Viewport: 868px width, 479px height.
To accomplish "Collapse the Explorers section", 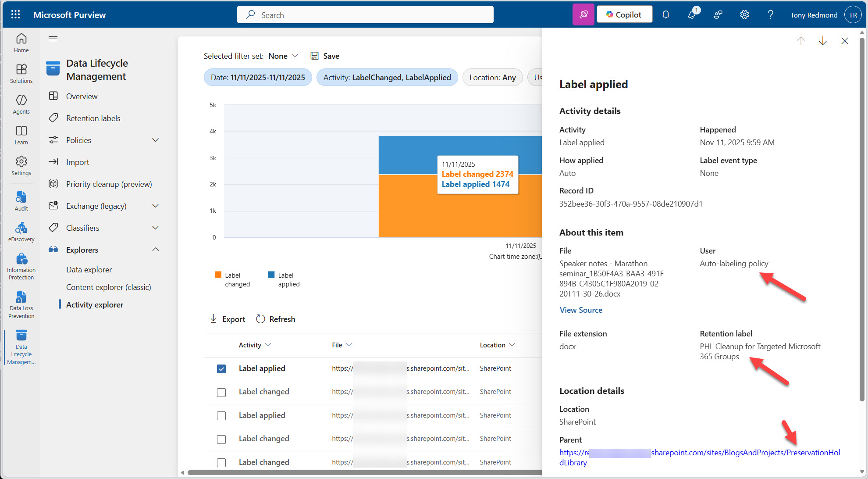I will (155, 250).
